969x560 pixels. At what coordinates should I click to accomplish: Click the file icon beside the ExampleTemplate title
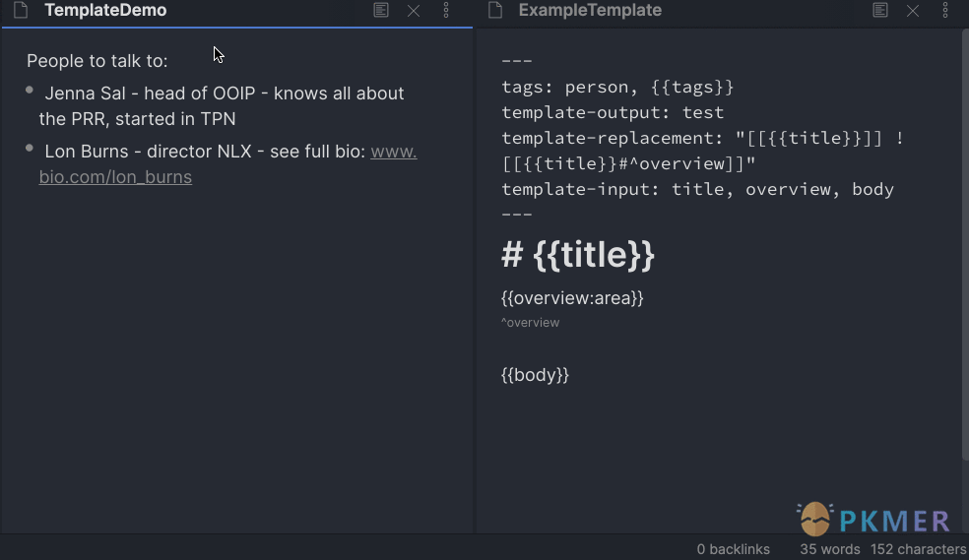496,11
